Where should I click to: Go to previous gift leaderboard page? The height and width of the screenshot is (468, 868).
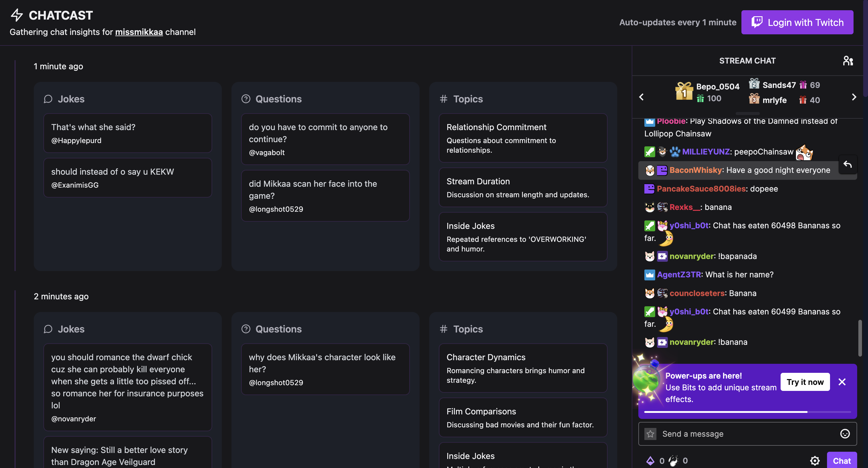[x=641, y=97]
